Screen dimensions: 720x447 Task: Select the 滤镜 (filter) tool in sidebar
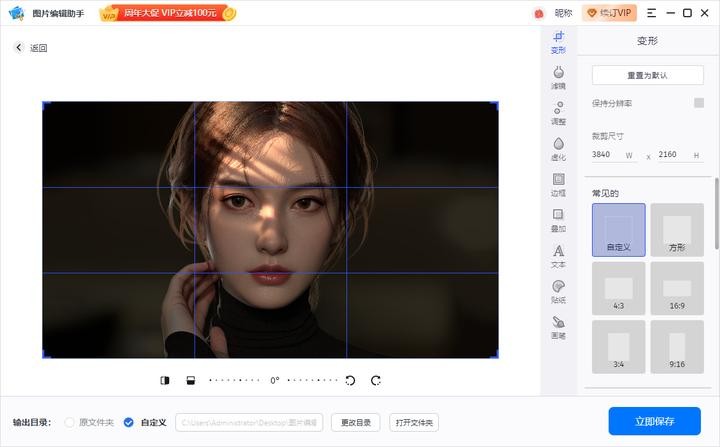pos(558,77)
